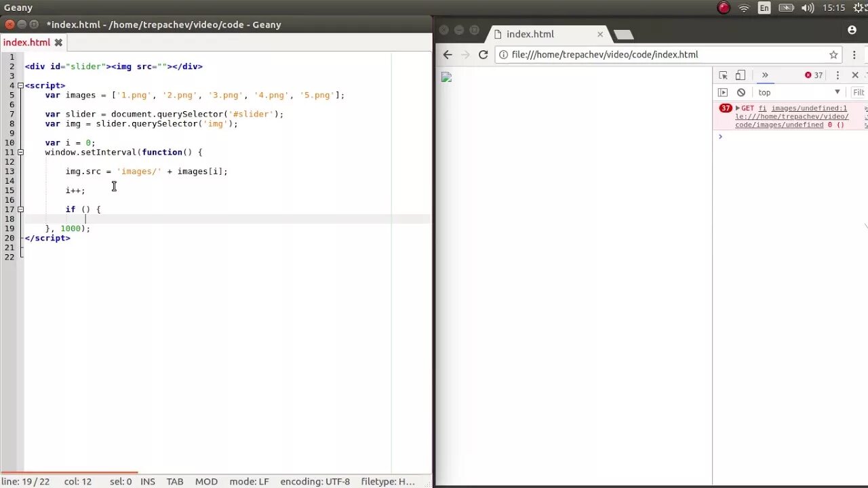Close the DevTools panel

tap(855, 75)
